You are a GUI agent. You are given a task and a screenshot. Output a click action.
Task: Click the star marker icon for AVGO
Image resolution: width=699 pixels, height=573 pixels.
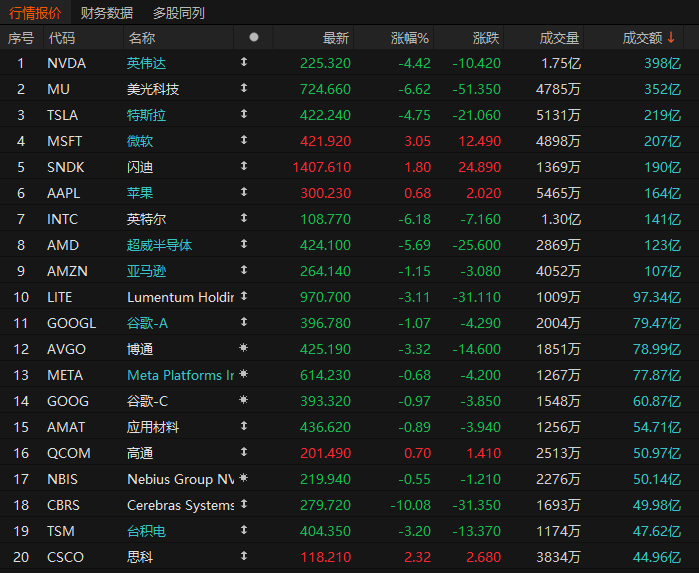click(243, 348)
